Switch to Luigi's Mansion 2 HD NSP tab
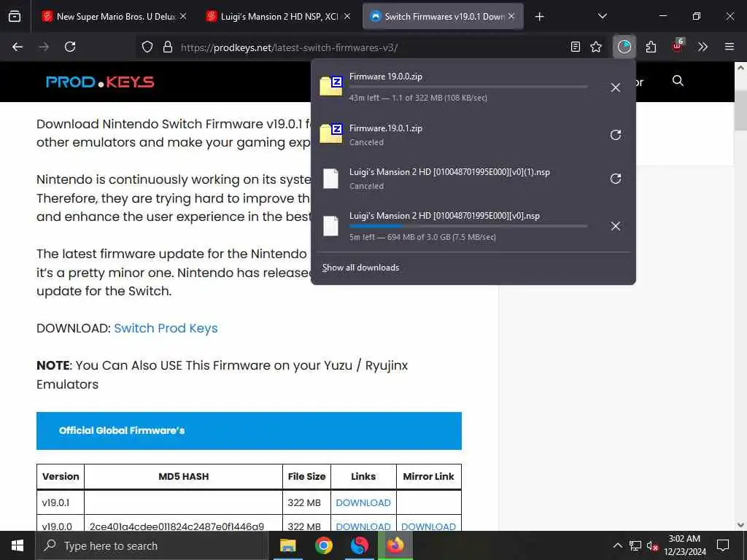 279,17
